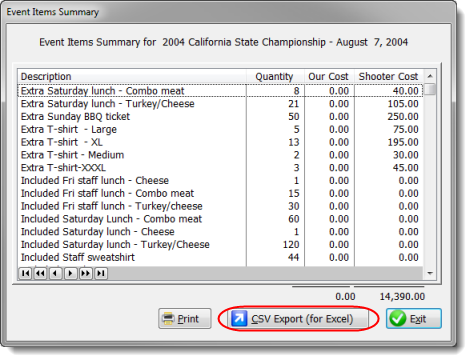Export list with CSV Export (for Excel)

click(298, 319)
